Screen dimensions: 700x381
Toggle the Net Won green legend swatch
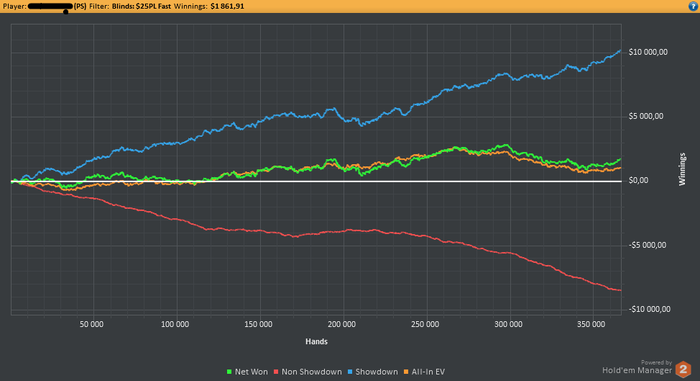[229, 372]
